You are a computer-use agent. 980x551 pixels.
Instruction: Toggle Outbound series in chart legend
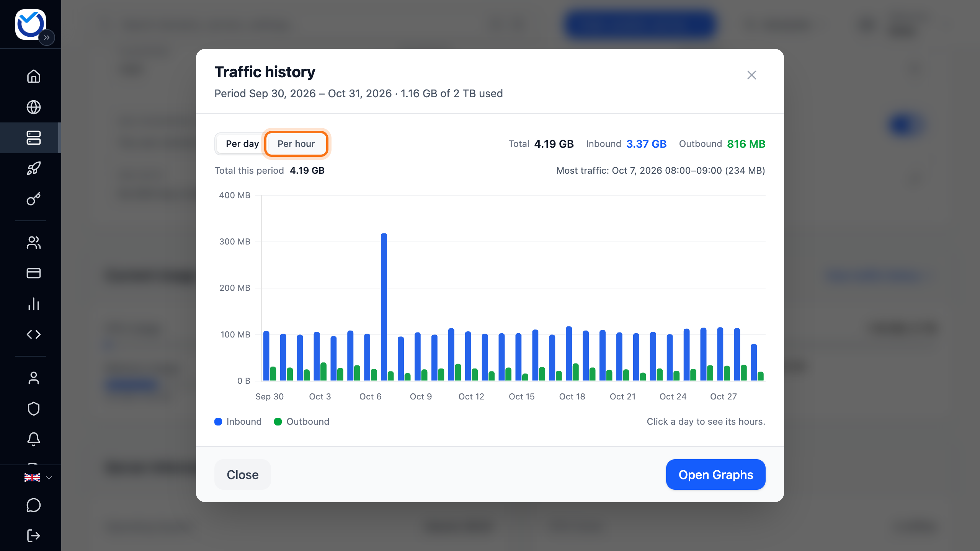coord(302,422)
